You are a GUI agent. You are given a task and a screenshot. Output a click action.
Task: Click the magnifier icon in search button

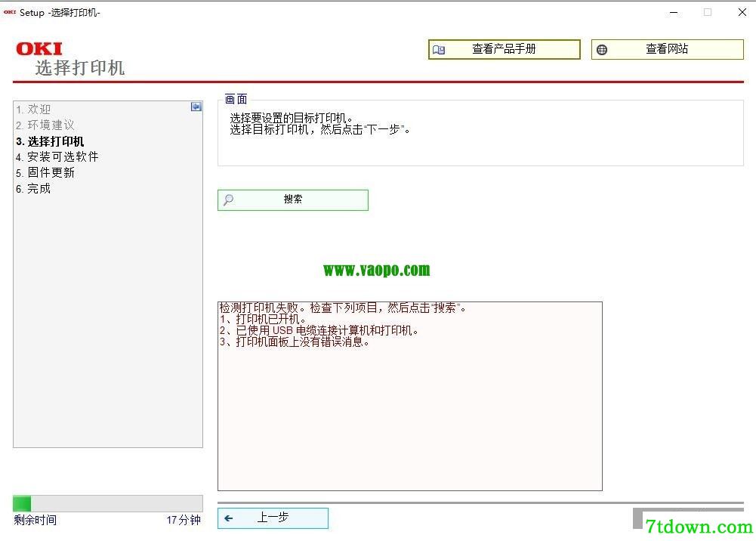pyautogui.click(x=229, y=199)
